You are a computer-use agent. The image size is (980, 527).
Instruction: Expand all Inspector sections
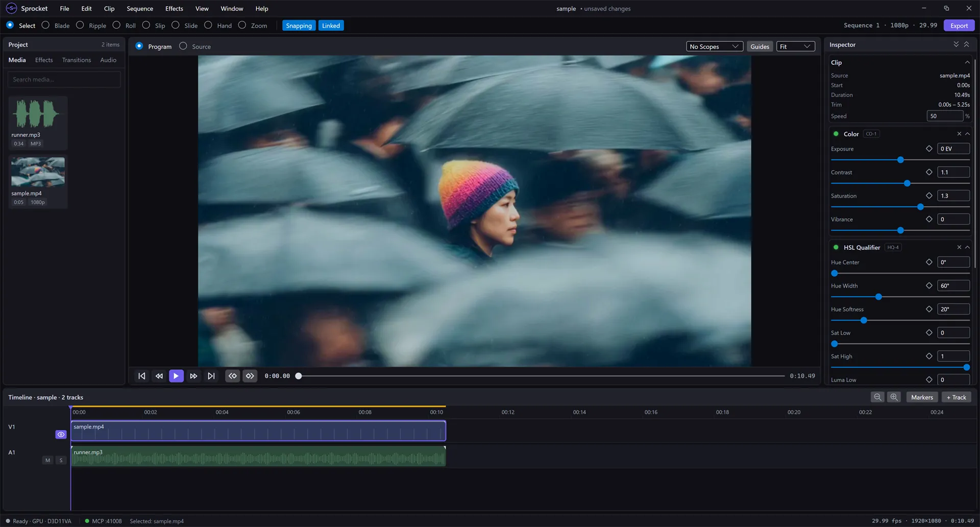click(956, 44)
